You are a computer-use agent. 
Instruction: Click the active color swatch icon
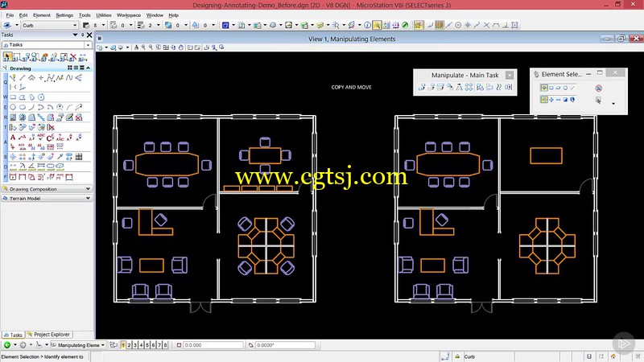point(86,25)
